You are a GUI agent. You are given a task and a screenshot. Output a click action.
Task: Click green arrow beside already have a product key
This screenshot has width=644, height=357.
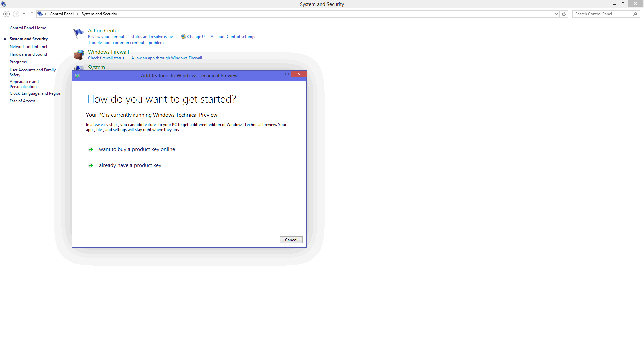pyautogui.click(x=91, y=165)
